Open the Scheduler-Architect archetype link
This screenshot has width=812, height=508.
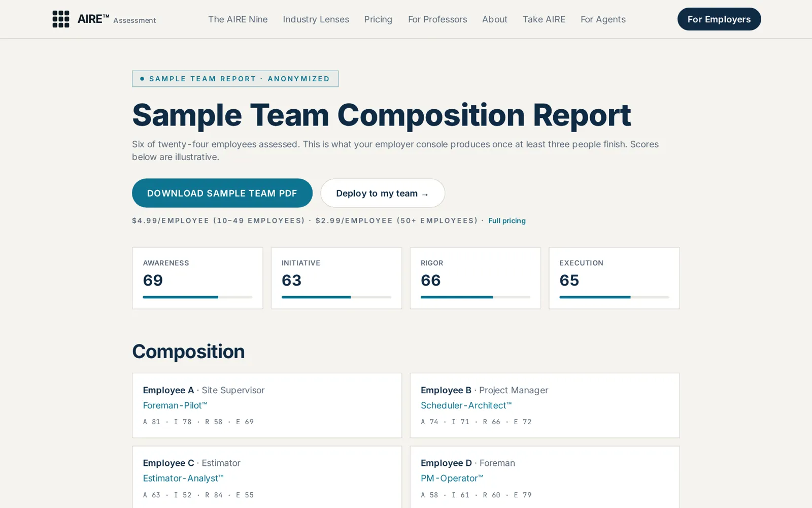466,405
